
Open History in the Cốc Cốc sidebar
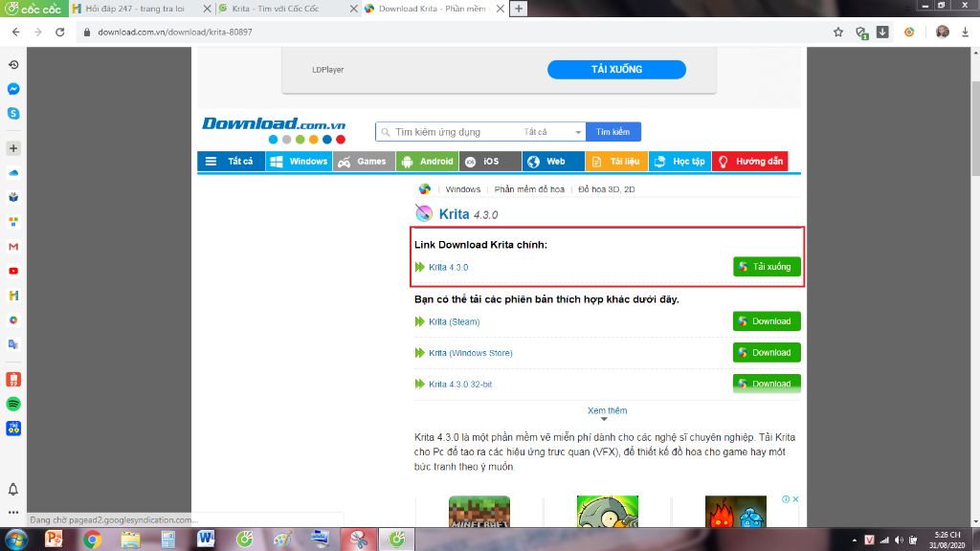(x=13, y=64)
